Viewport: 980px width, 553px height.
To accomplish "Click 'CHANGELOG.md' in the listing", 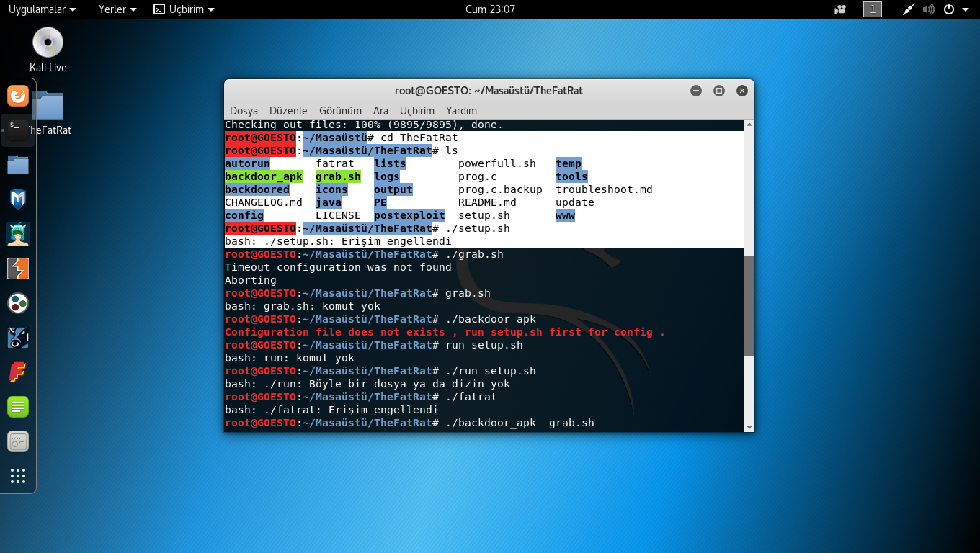I will coord(264,202).
